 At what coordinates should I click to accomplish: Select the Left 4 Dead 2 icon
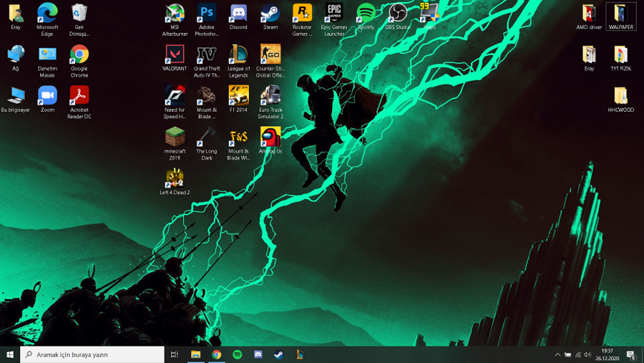175,179
